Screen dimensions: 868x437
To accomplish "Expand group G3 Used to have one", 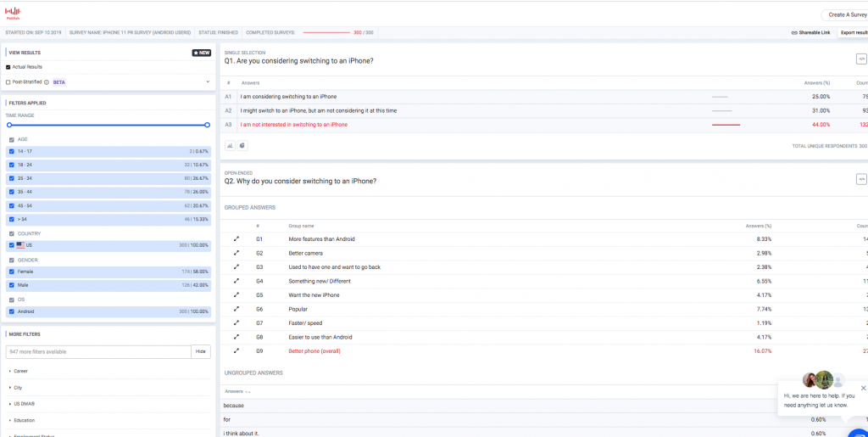I will click(x=236, y=267).
